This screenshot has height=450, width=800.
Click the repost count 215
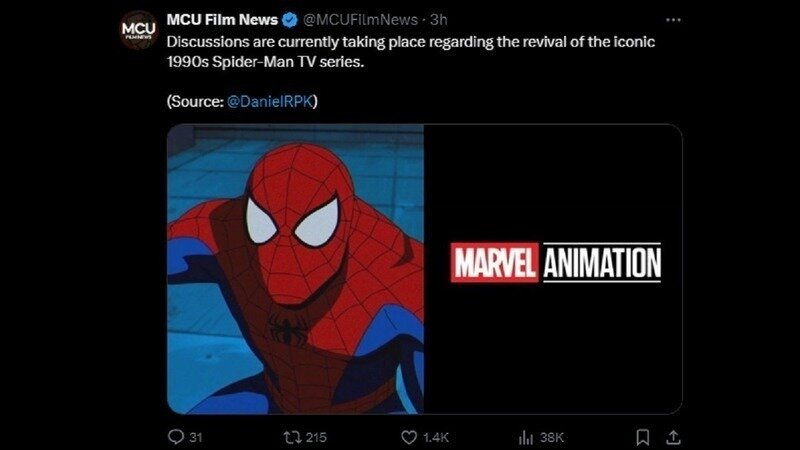tap(316, 437)
